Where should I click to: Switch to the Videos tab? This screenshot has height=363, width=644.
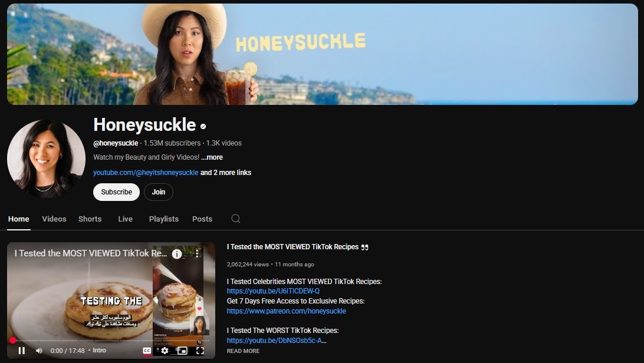coord(54,219)
